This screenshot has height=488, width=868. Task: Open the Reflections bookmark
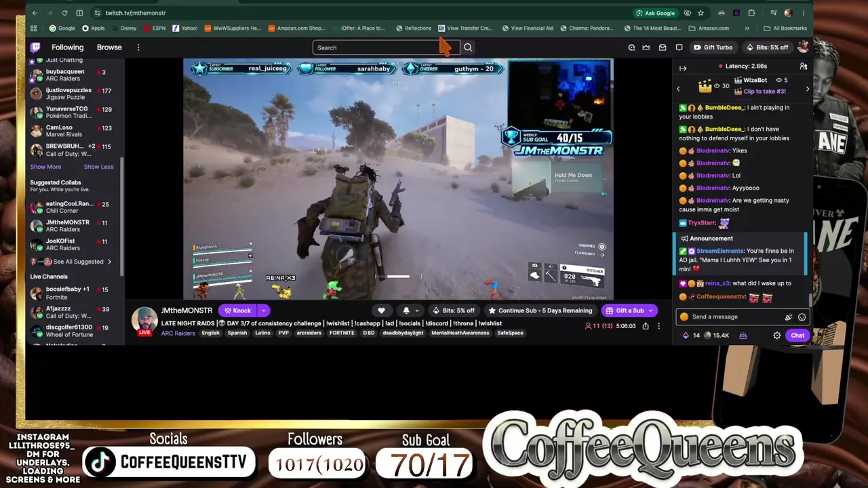tap(414, 28)
